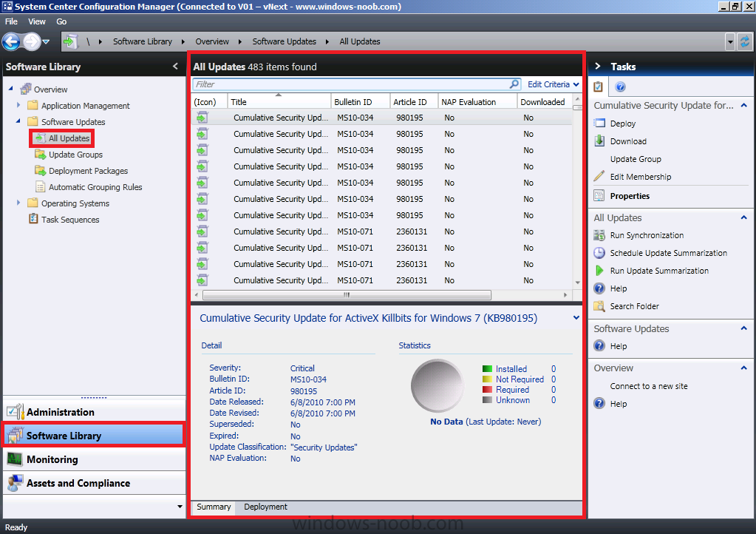Click the horizontal scrollbar of updates list
Image resolution: width=756 pixels, height=534 pixels.
347,295
